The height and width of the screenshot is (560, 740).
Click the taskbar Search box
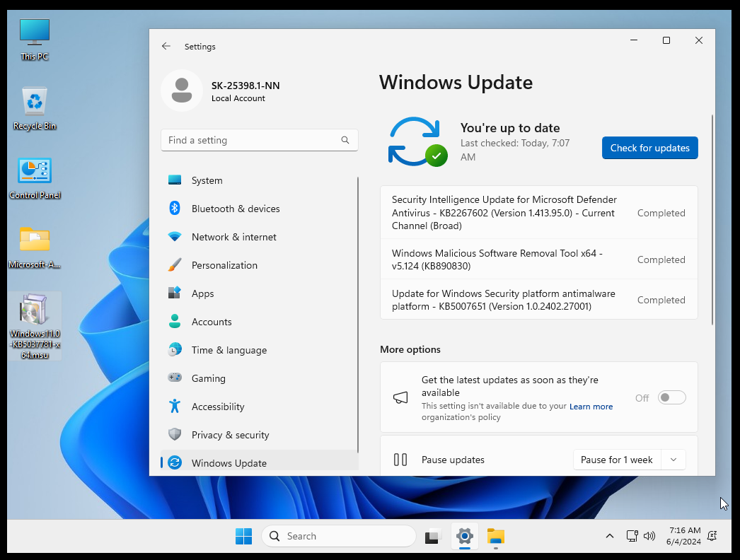click(x=339, y=536)
